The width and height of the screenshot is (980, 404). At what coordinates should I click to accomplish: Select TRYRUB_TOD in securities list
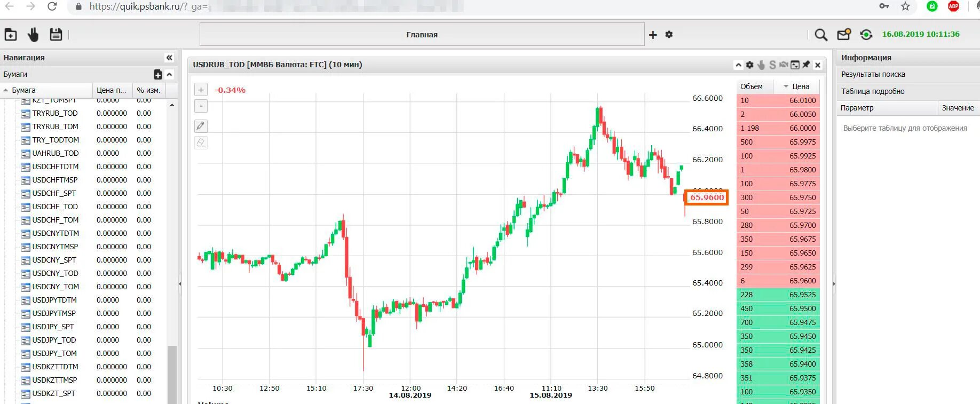tap(55, 113)
